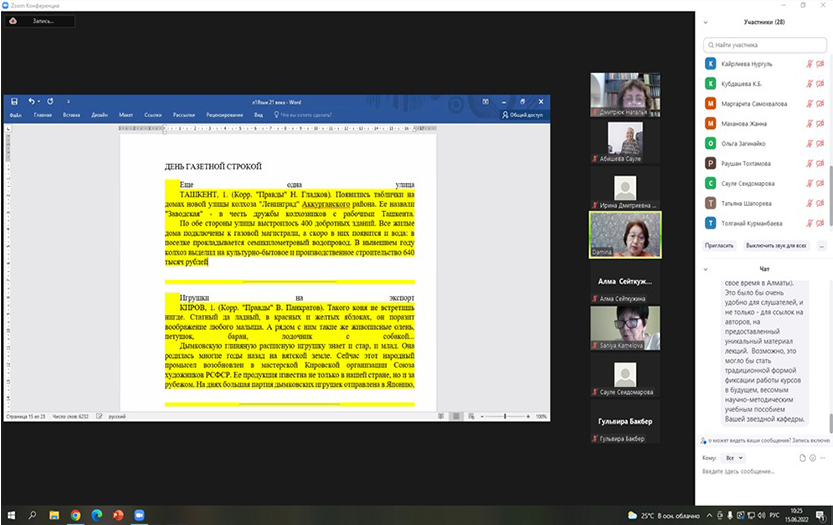
Task: Click the file attachment icon in the chat
Action: 801,457
